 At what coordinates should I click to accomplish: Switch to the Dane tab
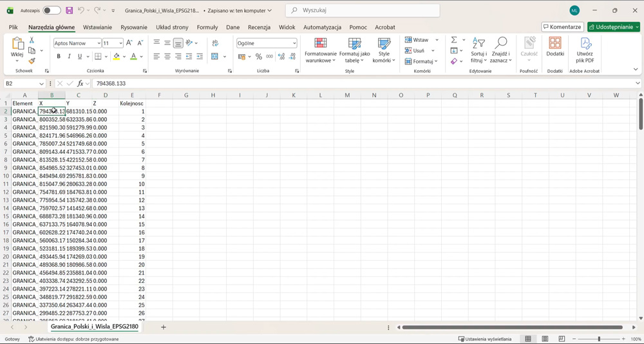click(233, 27)
